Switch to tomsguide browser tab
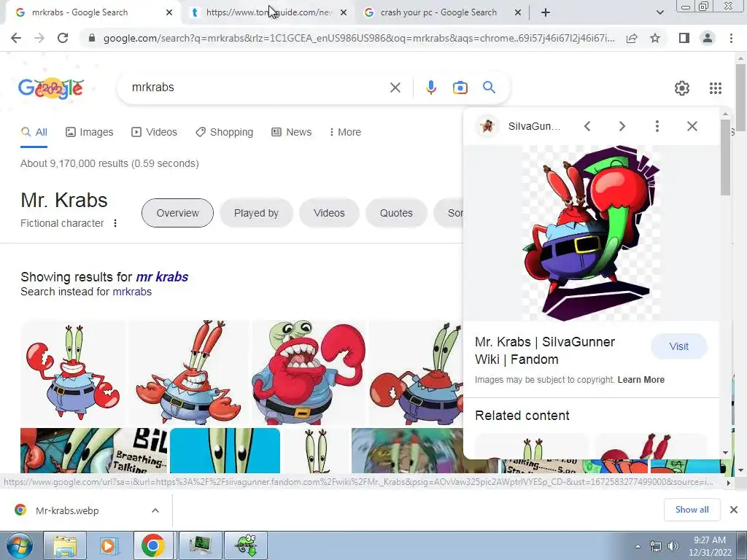The image size is (747, 560). point(267,12)
